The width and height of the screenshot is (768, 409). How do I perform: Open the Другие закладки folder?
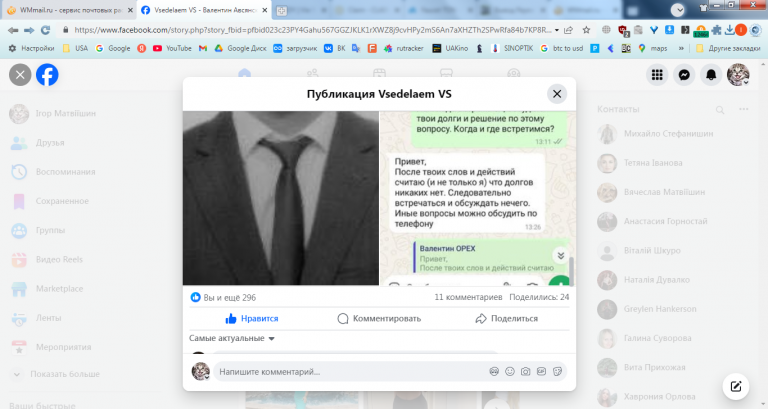point(728,48)
